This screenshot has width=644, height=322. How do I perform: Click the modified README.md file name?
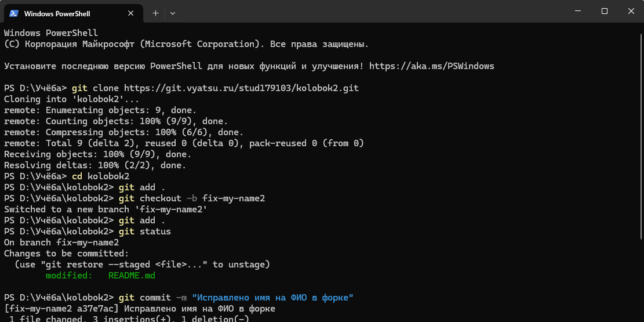click(132, 276)
